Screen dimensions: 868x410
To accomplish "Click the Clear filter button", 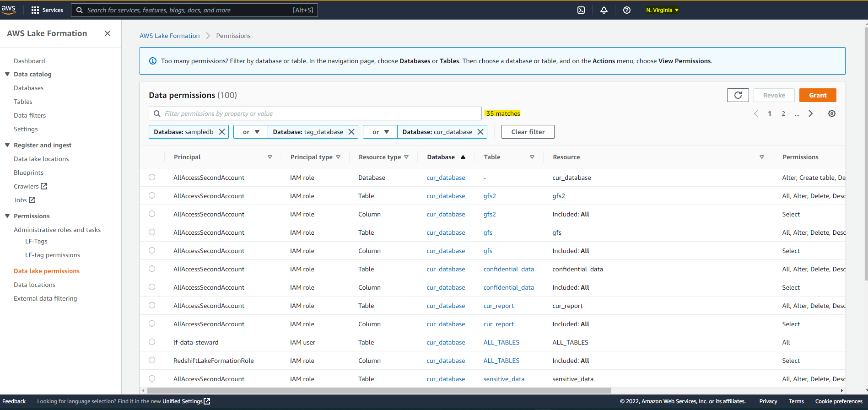I will pyautogui.click(x=528, y=132).
